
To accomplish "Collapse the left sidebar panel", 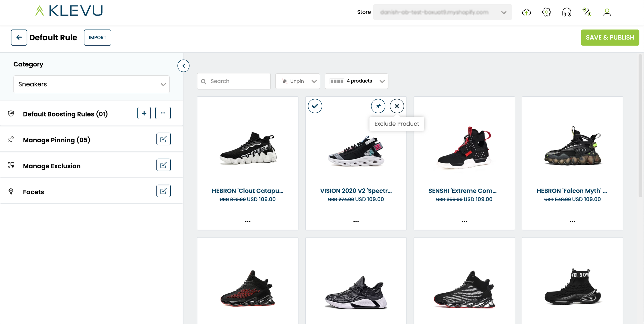I will tap(183, 66).
